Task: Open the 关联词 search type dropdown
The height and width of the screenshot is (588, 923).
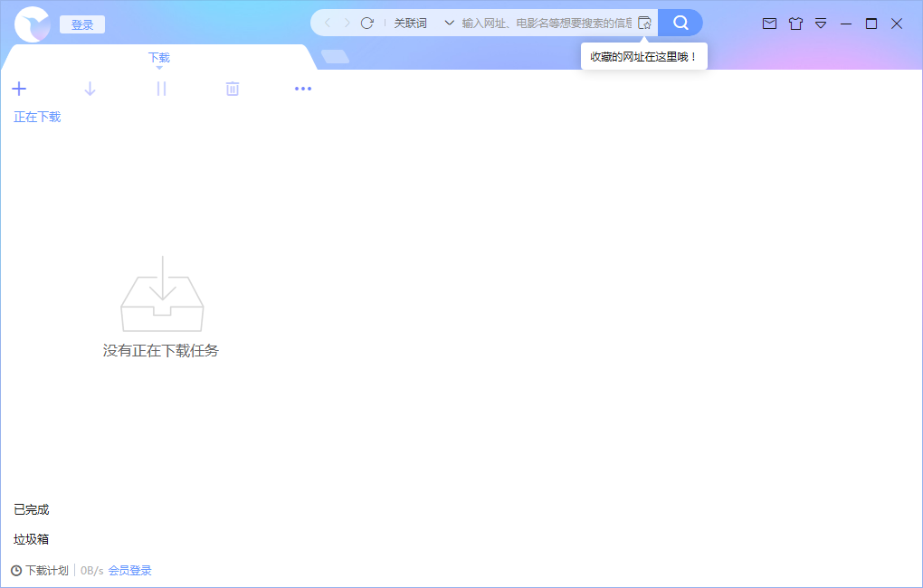Action: pyautogui.click(x=423, y=23)
